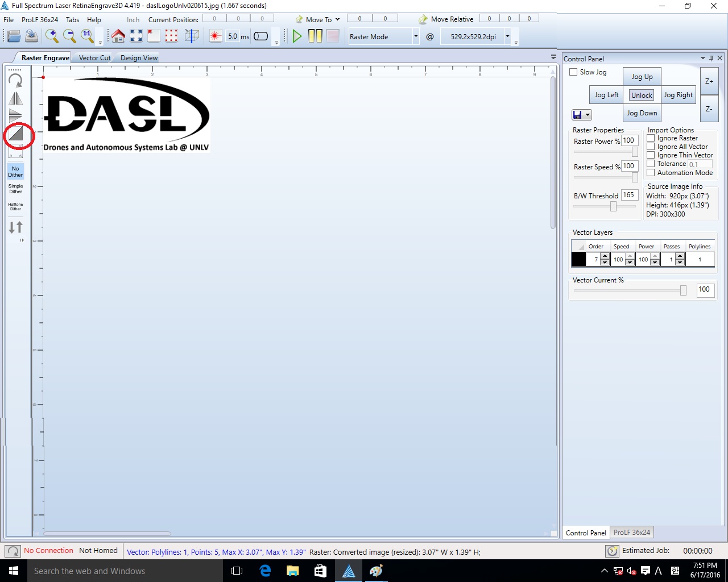Screen dimensions: 728x582
Task: Click the Estimated Job clock icon
Action: point(612,551)
